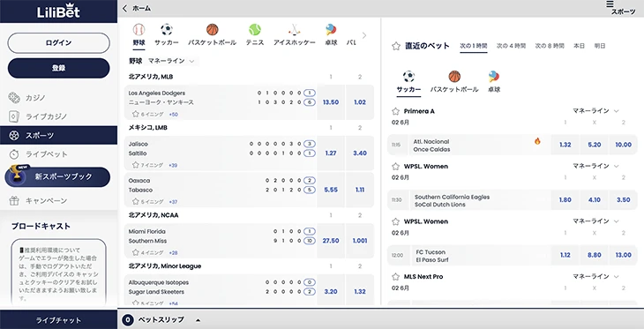Bet on Miami Florida at 27.50
Viewport: 644px width, 329px height.
point(331,241)
